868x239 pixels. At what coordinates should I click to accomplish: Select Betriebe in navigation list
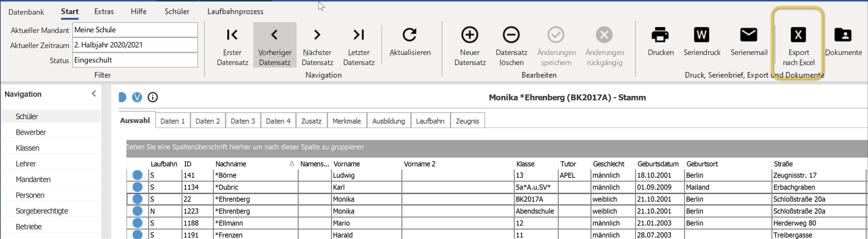(51, 226)
